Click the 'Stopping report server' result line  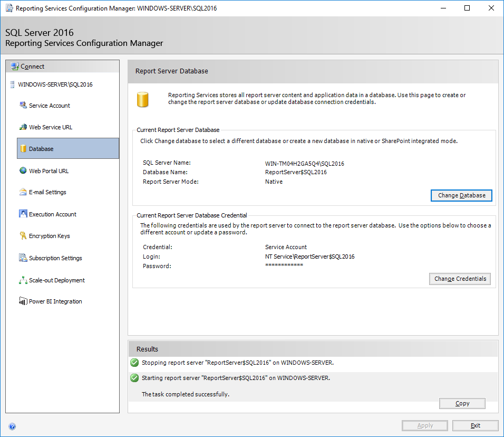[x=238, y=363]
